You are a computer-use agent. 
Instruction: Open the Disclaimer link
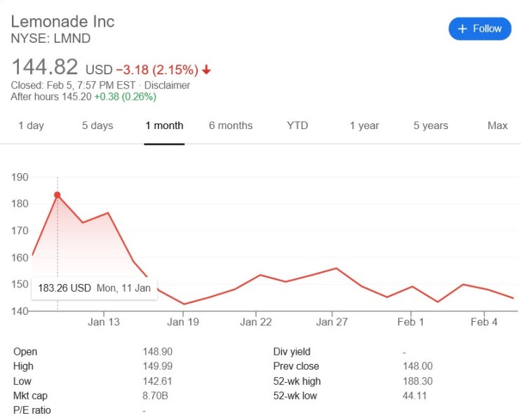tap(167, 85)
